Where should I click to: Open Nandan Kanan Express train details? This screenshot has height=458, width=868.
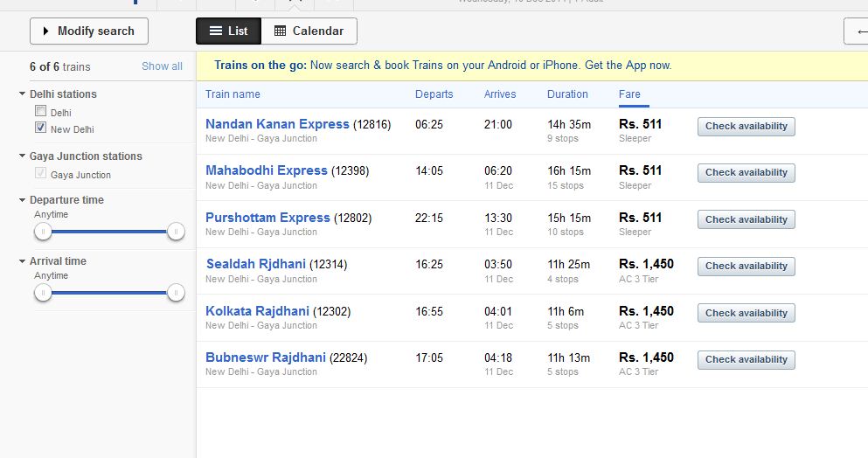(x=277, y=124)
